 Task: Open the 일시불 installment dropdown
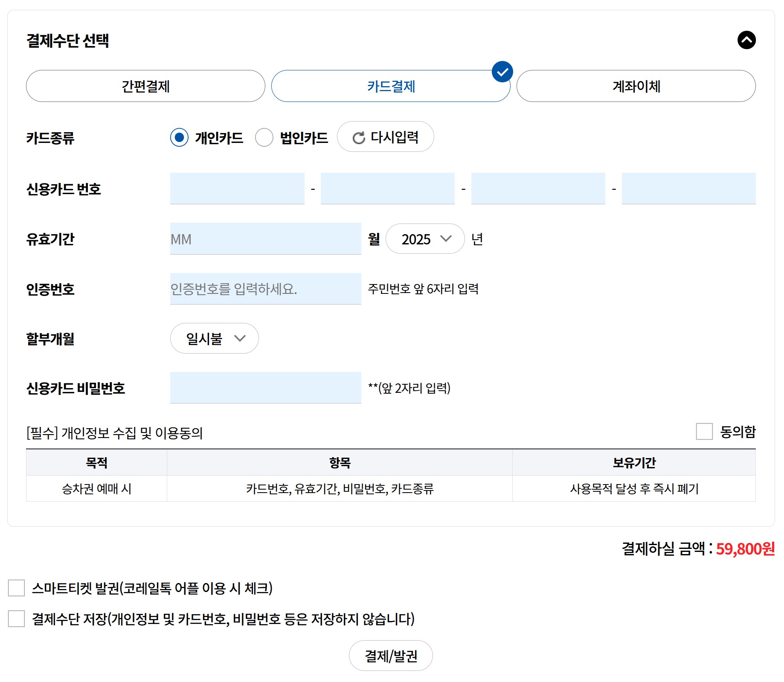click(214, 338)
